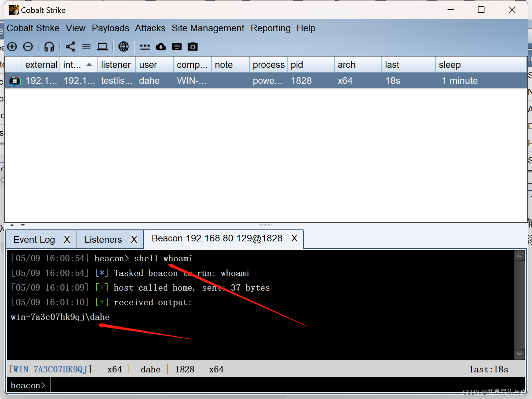The image size is (532, 399).
Task: Click the beacon computer icon in session row
Action: [x=14, y=81]
